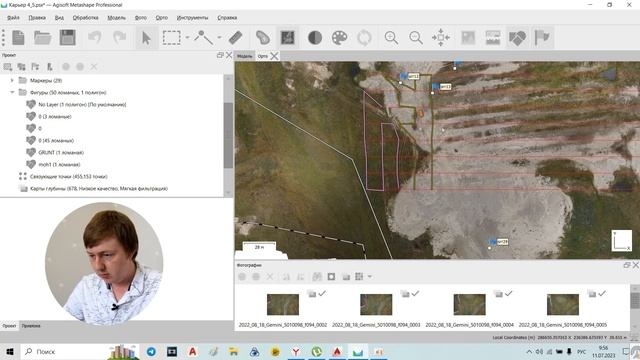The width and height of the screenshot is (640, 360).
Task: Create a new project document
Action: coord(18,38)
